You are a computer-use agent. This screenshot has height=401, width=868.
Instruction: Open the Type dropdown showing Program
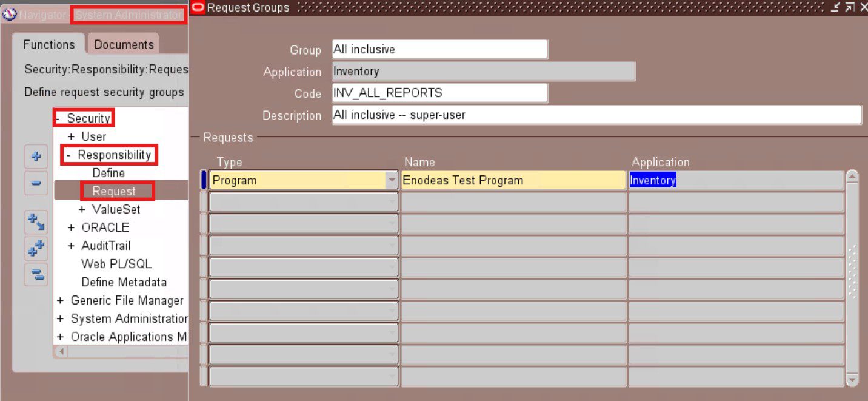pyautogui.click(x=391, y=180)
